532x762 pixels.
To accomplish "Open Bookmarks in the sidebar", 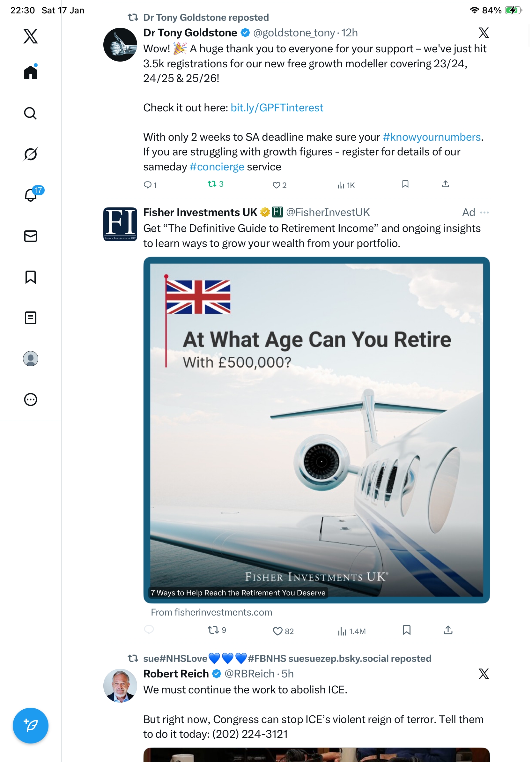I will coord(31,277).
